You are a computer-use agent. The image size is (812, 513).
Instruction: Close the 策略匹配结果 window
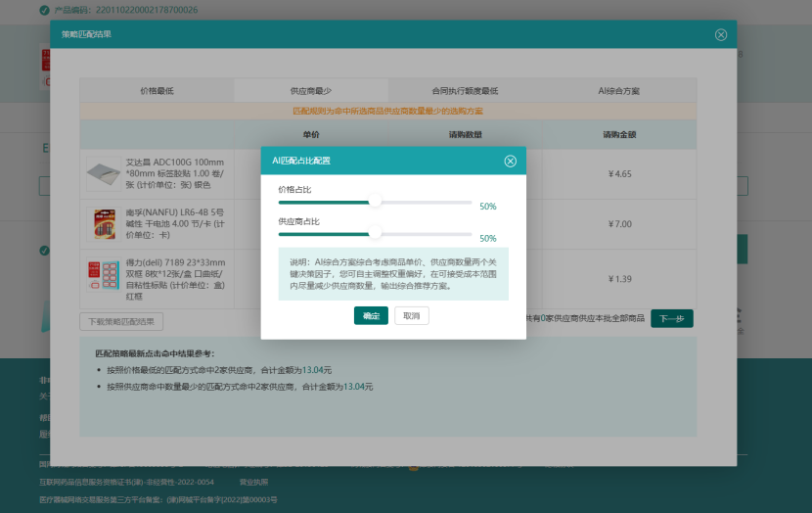coord(721,34)
